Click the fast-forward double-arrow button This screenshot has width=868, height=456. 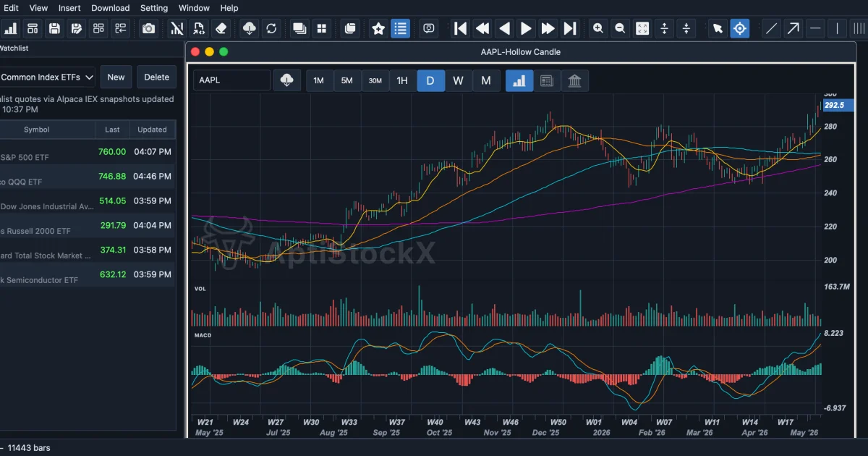pos(548,28)
